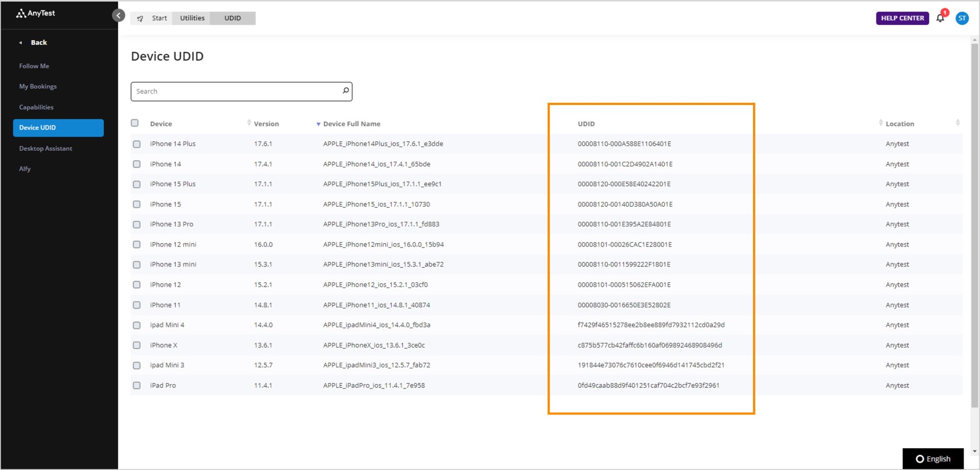The width and height of the screenshot is (980, 470).
Task: Click version 14.8.1 for iPhone 11
Action: point(263,305)
